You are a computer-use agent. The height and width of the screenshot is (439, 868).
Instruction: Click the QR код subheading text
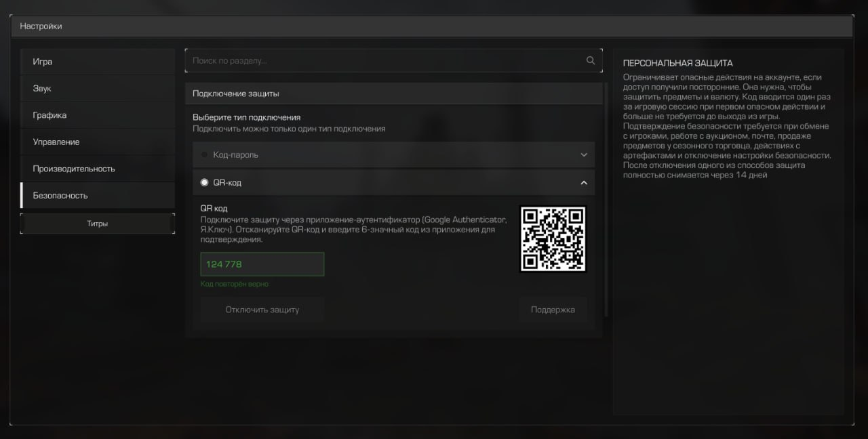tap(214, 209)
